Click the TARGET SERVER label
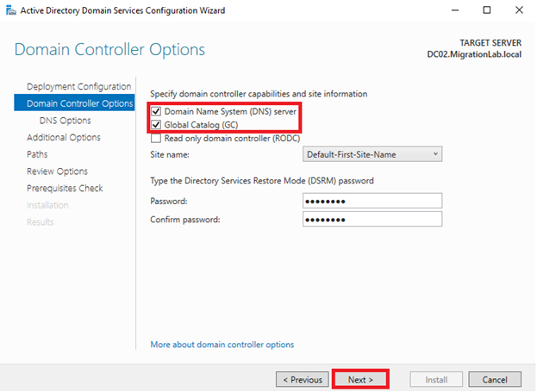The height and width of the screenshot is (392, 537). click(x=490, y=43)
